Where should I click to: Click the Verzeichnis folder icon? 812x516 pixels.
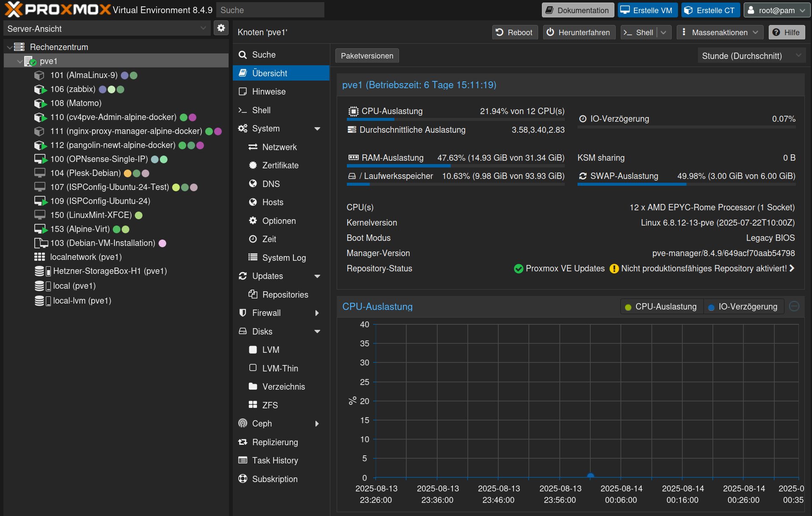click(x=253, y=386)
